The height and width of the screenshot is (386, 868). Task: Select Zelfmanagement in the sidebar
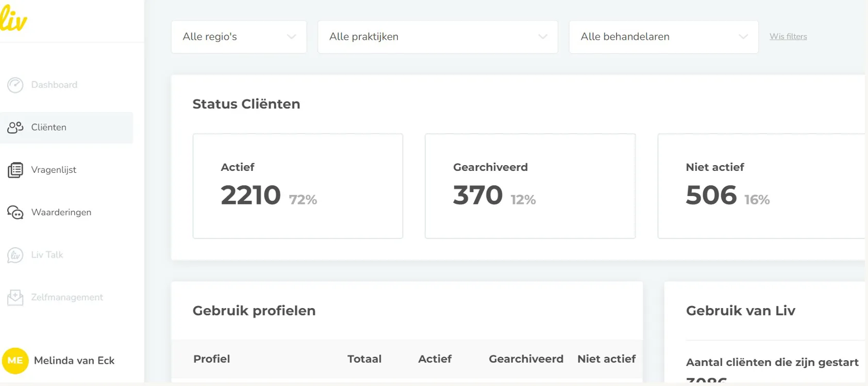67,297
